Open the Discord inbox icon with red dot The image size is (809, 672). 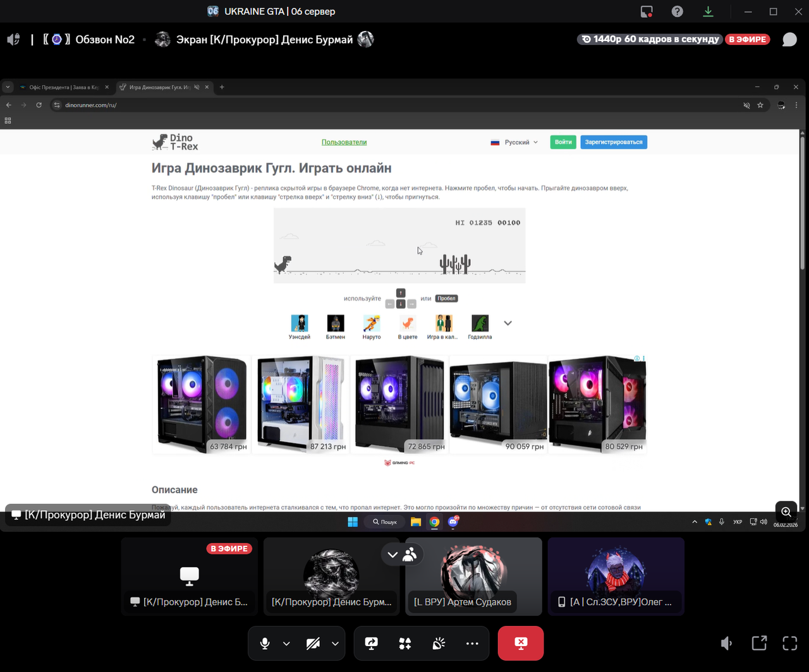646,11
